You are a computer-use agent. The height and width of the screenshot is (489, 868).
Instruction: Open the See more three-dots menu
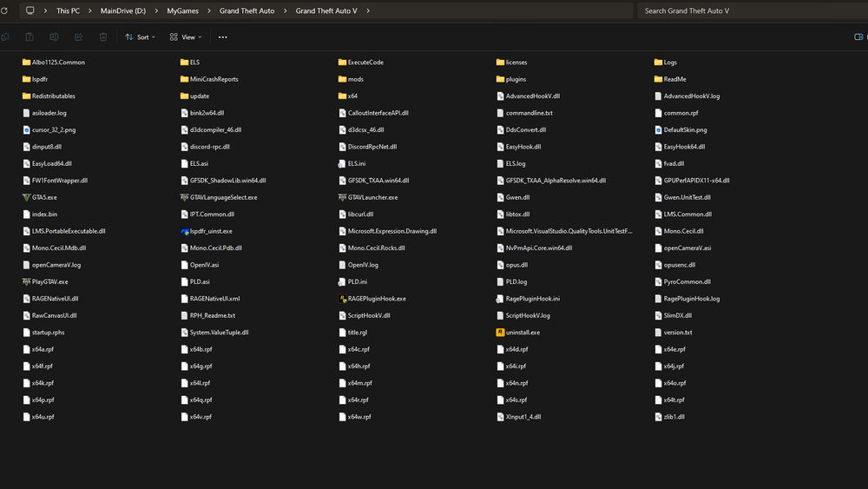pos(223,37)
